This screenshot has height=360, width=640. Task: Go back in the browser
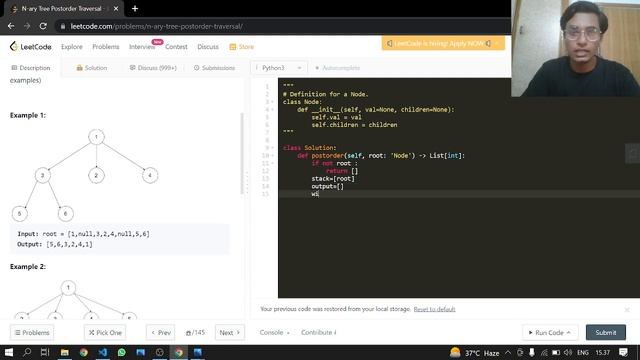tap(11, 26)
